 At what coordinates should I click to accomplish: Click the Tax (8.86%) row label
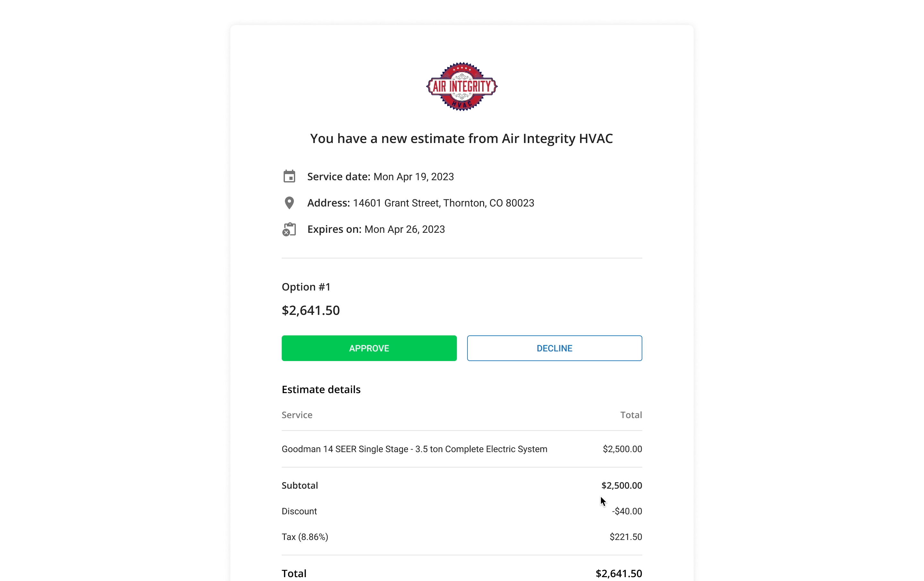coord(305,537)
